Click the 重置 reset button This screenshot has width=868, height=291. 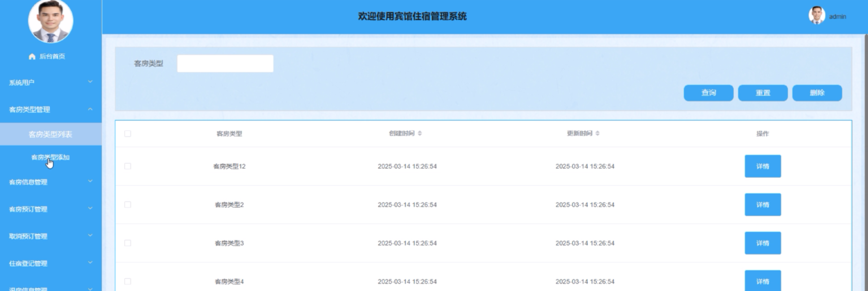(763, 93)
